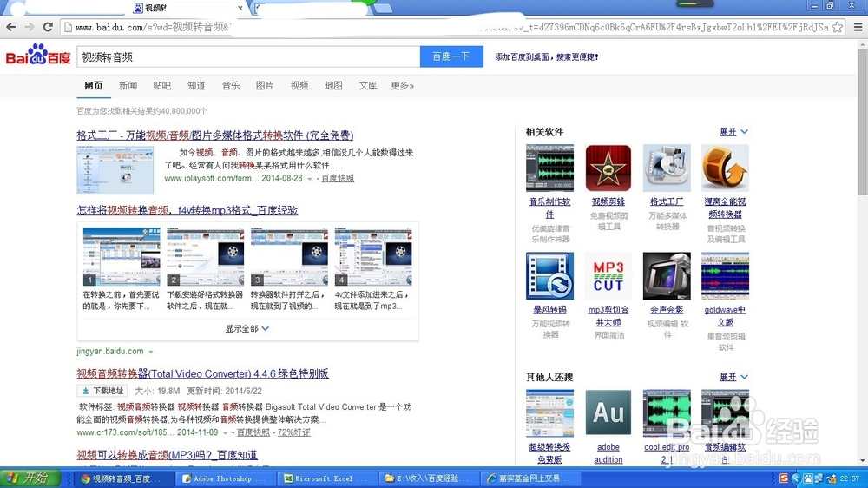
Task: Click Sogou input method tray icon
Action: coord(784,478)
